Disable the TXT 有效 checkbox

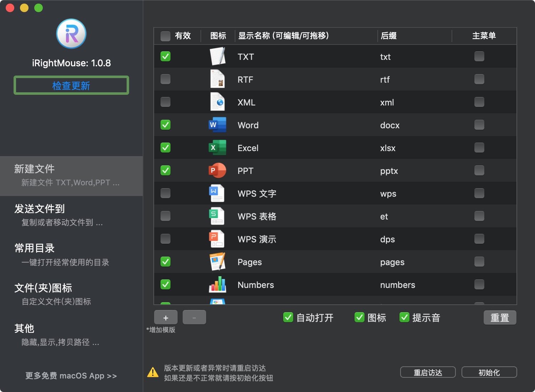click(165, 56)
